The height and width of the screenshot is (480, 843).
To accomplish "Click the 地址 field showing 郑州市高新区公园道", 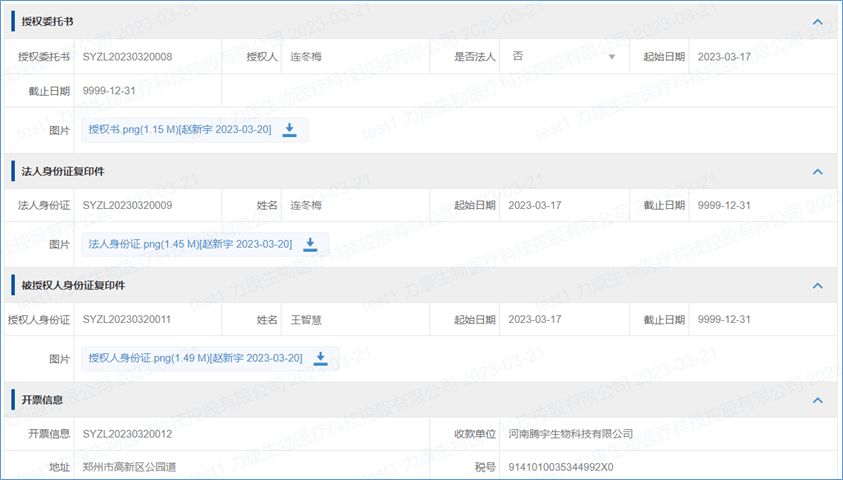I will coord(250,467).
